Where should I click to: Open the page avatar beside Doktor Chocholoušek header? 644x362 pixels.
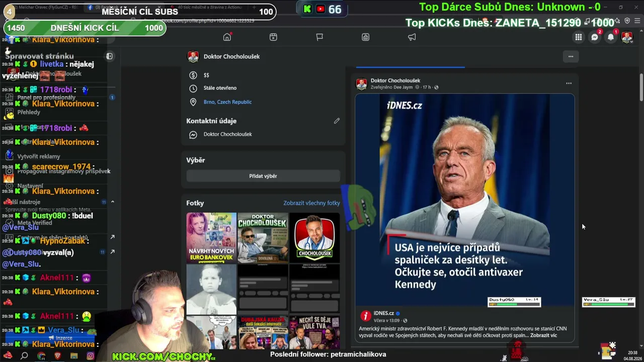click(193, 56)
